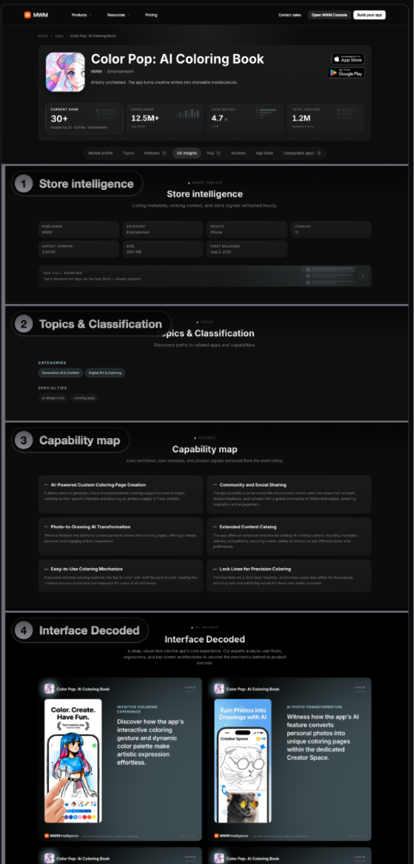Follow the Contact sales link
Viewport: 414px width, 864px height.
click(289, 15)
